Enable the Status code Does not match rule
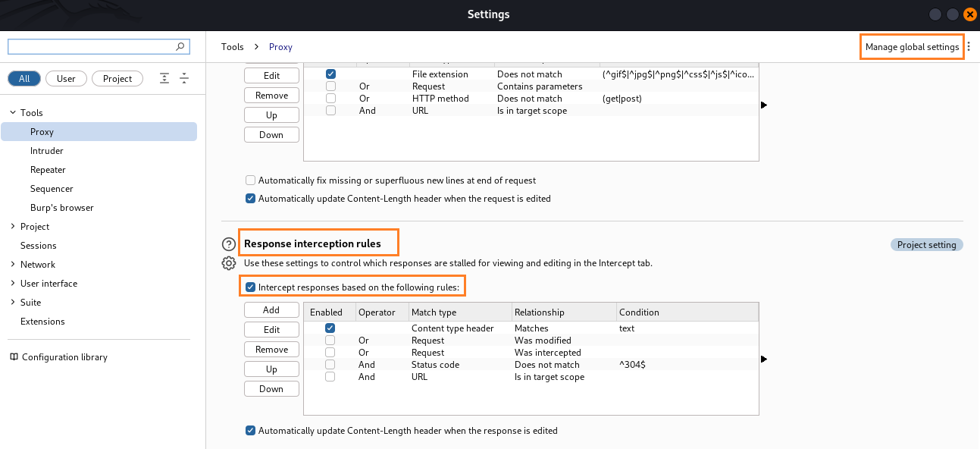 pyautogui.click(x=330, y=365)
